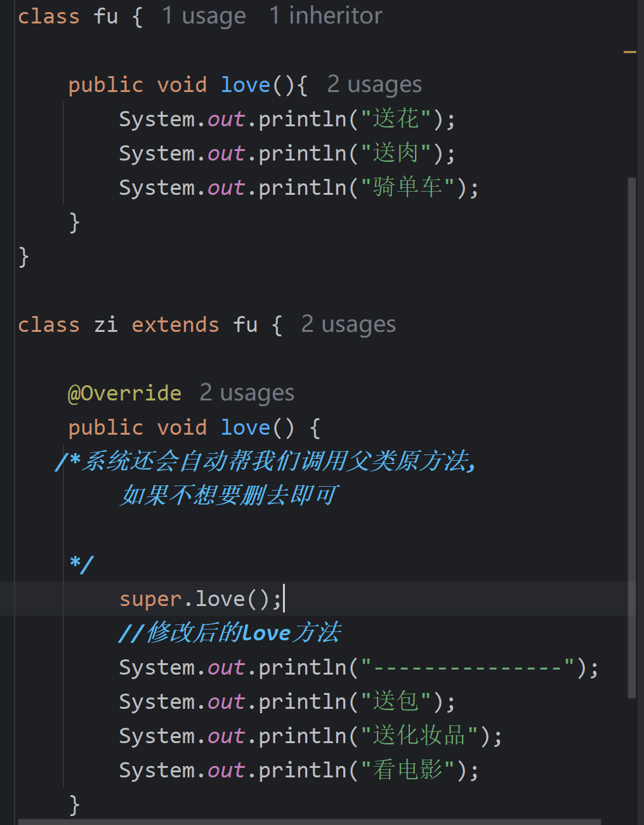Click the love method name in class fu
The image size is (644, 825).
point(246,84)
